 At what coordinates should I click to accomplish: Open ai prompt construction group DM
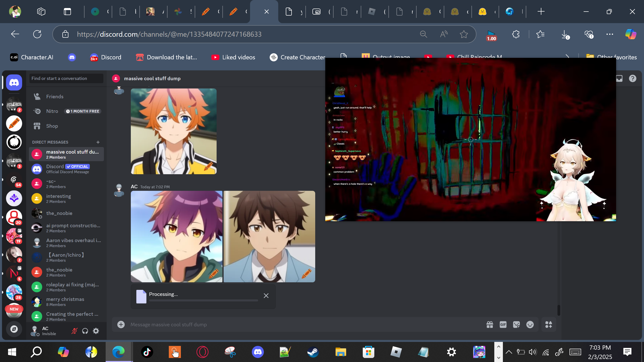pyautogui.click(x=66, y=228)
